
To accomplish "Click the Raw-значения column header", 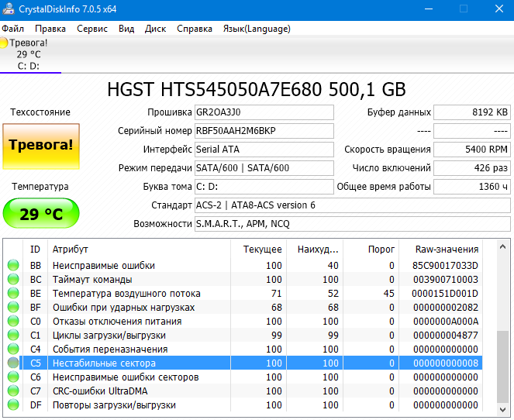I will [x=440, y=250].
